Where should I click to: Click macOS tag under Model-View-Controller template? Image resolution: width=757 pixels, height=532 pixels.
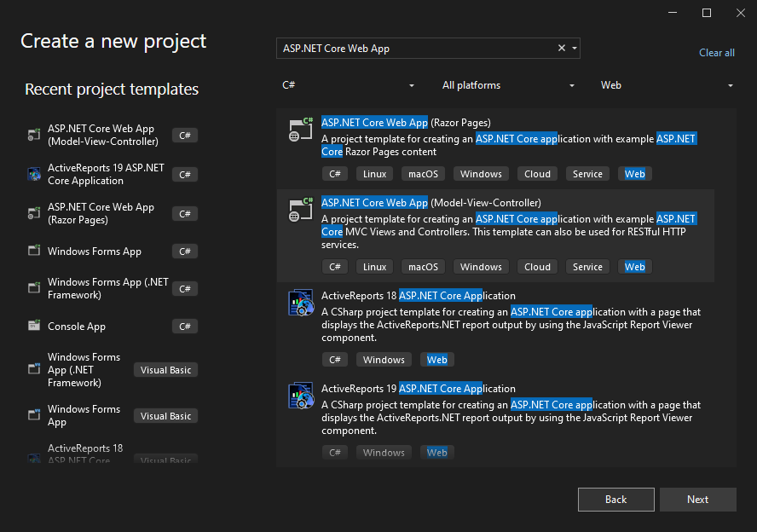point(423,267)
